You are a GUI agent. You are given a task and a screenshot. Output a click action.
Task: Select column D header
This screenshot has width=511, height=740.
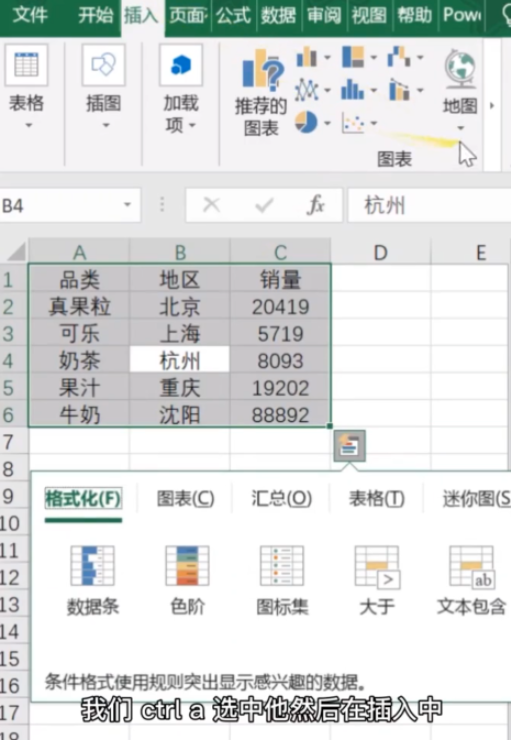tap(380, 252)
